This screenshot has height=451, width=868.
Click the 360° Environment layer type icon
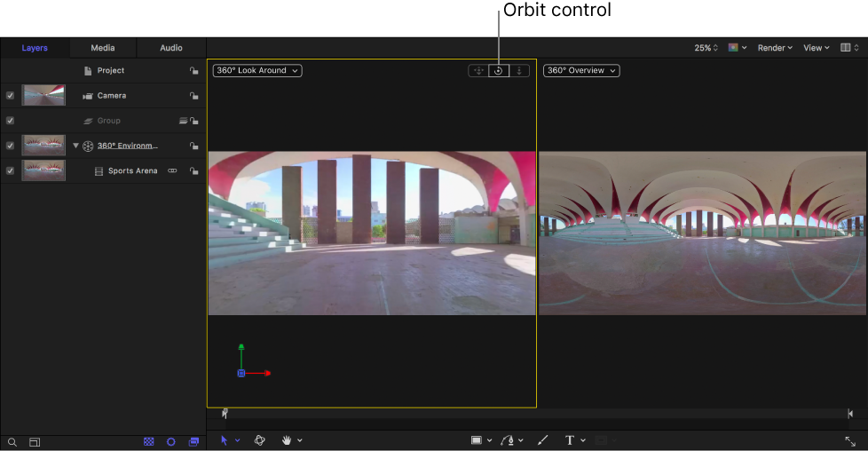(88, 146)
